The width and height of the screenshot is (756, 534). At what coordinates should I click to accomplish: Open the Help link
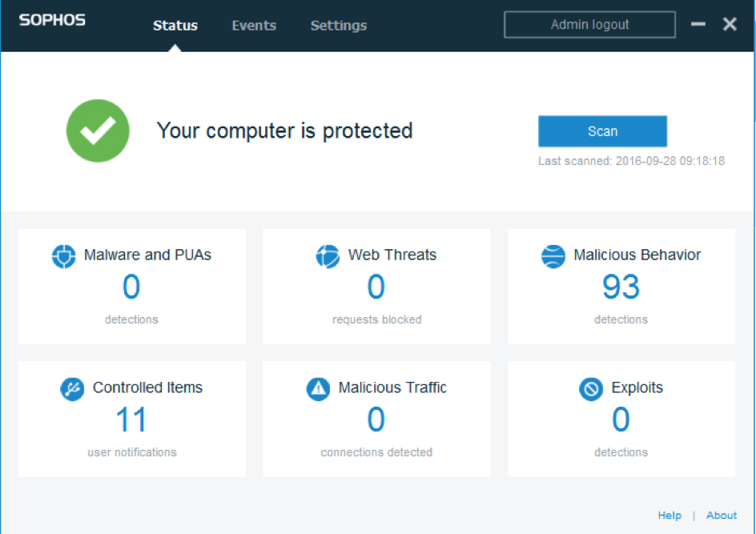(670, 516)
